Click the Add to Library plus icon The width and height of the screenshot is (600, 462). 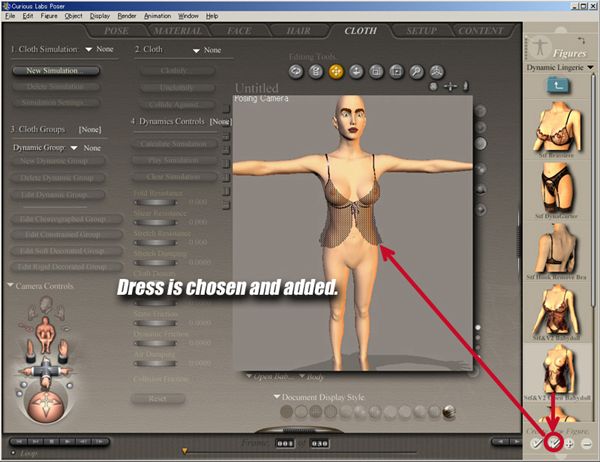click(x=569, y=442)
